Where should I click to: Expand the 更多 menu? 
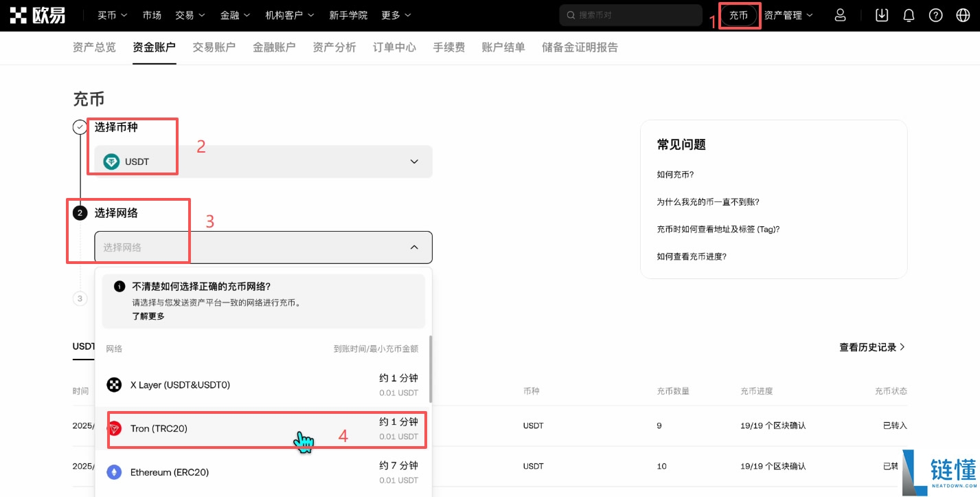click(x=396, y=15)
